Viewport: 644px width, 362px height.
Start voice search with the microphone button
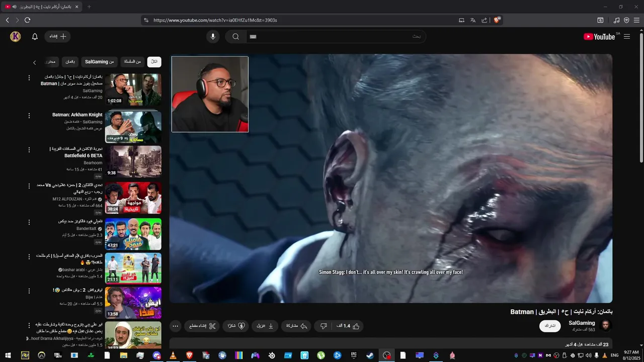[213, 36]
